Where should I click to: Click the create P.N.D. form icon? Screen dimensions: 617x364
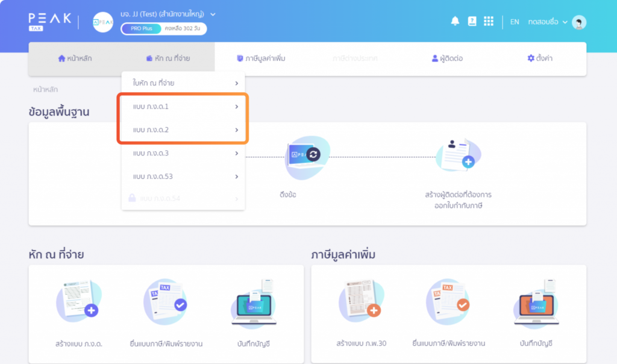point(77,301)
